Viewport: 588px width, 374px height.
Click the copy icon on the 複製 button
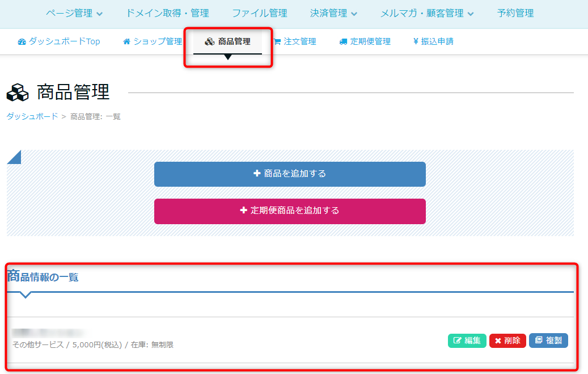coord(539,340)
